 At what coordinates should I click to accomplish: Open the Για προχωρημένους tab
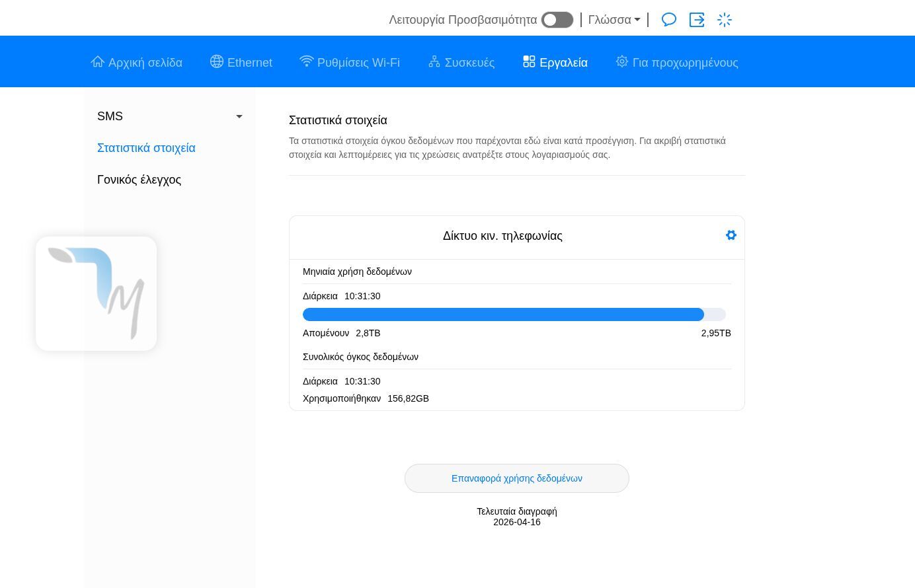(685, 63)
